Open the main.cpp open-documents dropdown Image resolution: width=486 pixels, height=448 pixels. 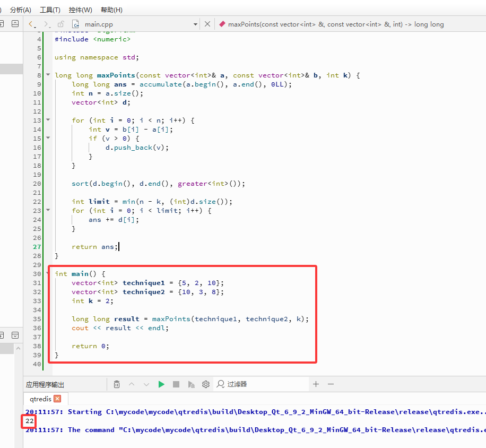[195, 24]
